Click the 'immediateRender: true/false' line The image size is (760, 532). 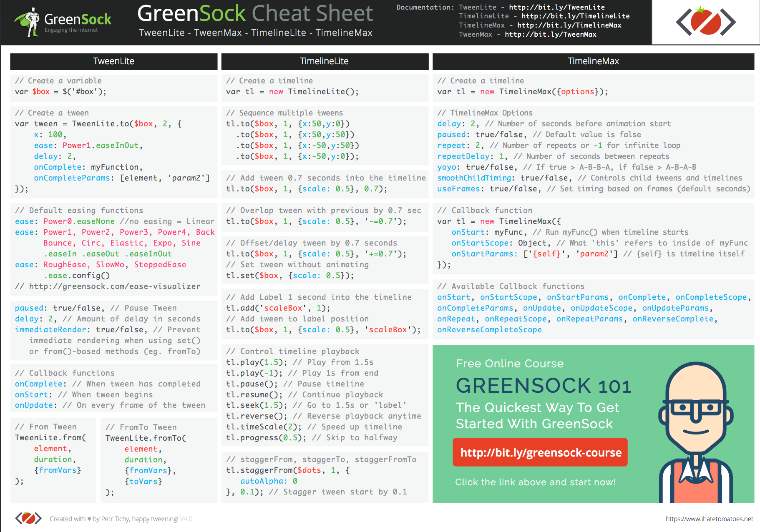[108, 330]
